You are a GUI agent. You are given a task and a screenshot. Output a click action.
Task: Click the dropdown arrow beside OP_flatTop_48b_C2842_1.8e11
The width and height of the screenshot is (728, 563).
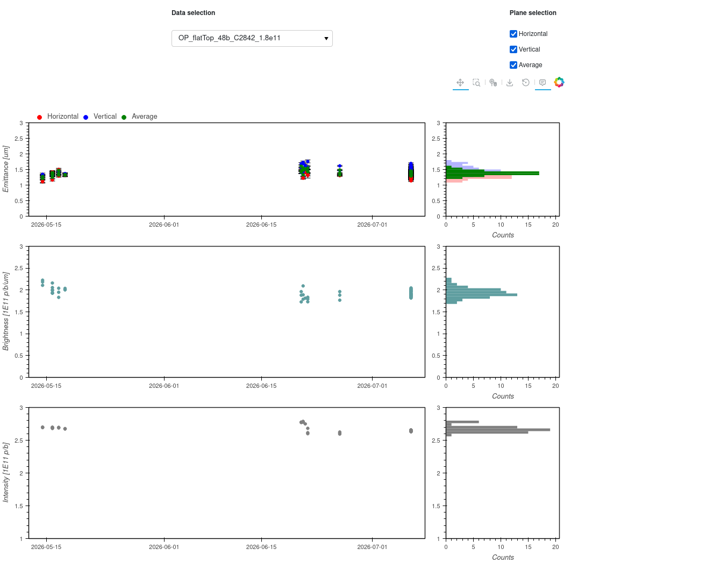point(326,39)
